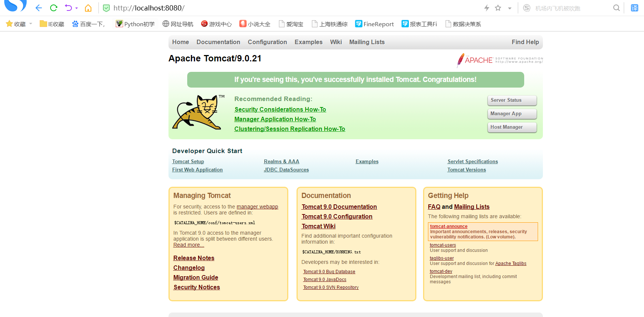
Task: Open Examples link in Developer Quick Start
Action: tap(367, 161)
